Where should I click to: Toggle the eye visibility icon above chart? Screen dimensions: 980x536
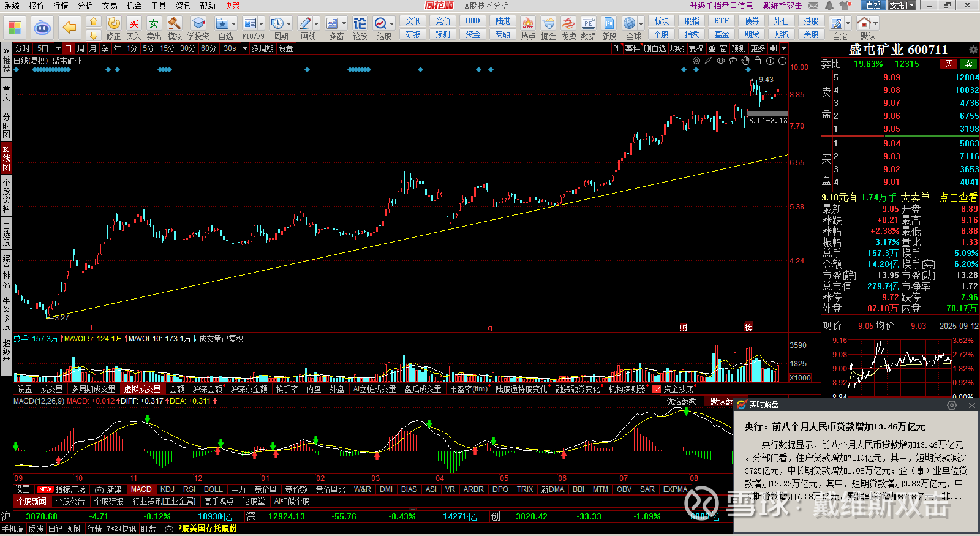[x=721, y=61]
